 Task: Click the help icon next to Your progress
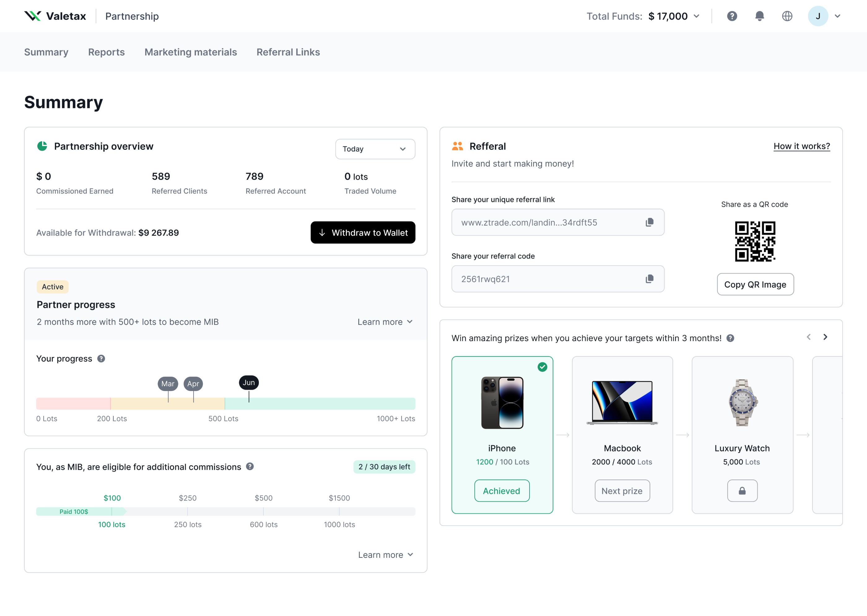(x=101, y=358)
